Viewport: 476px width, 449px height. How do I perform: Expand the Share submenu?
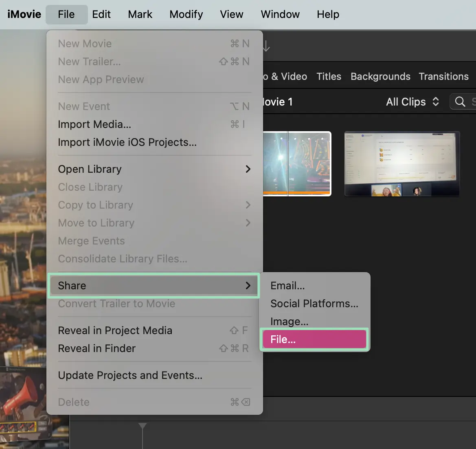[154, 286]
